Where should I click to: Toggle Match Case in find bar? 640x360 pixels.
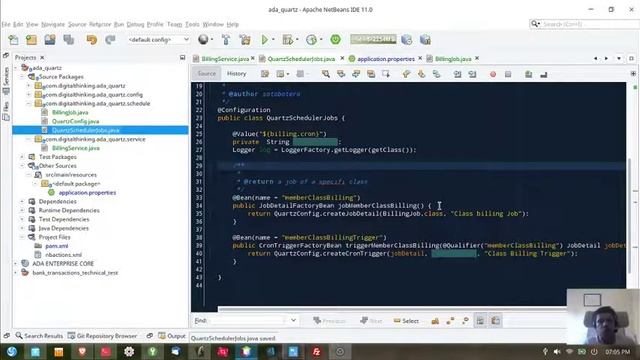point(435,321)
